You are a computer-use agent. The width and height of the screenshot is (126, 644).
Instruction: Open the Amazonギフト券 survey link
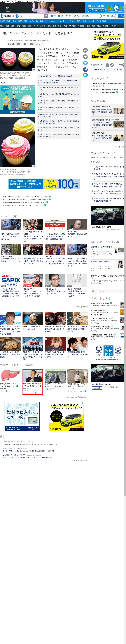[x=23, y=205]
